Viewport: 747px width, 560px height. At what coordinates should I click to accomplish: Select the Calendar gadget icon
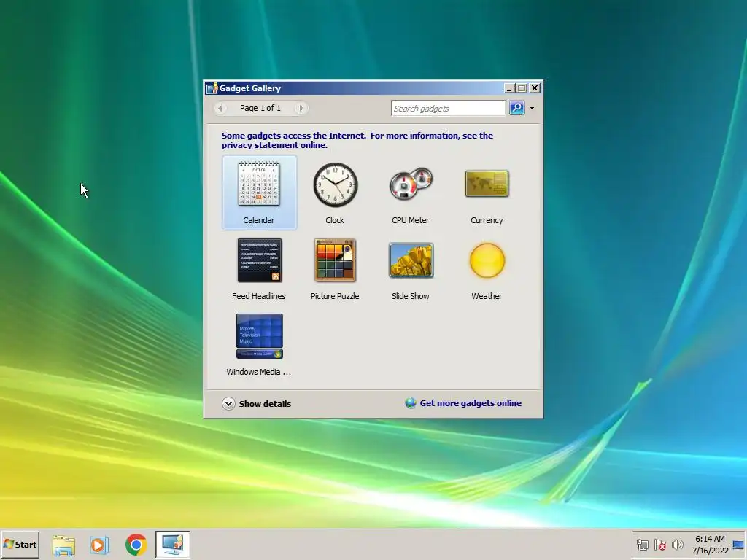pyautogui.click(x=259, y=184)
